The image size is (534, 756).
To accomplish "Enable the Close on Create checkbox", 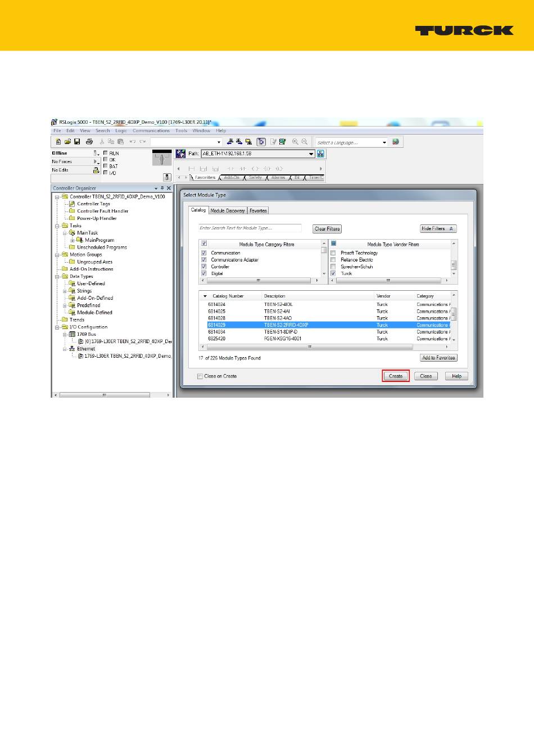I will (200, 376).
